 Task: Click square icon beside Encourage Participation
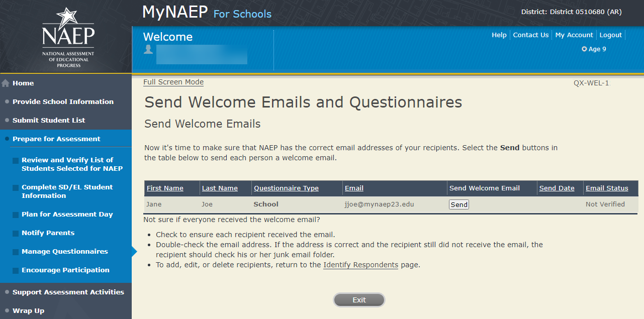coord(16,271)
